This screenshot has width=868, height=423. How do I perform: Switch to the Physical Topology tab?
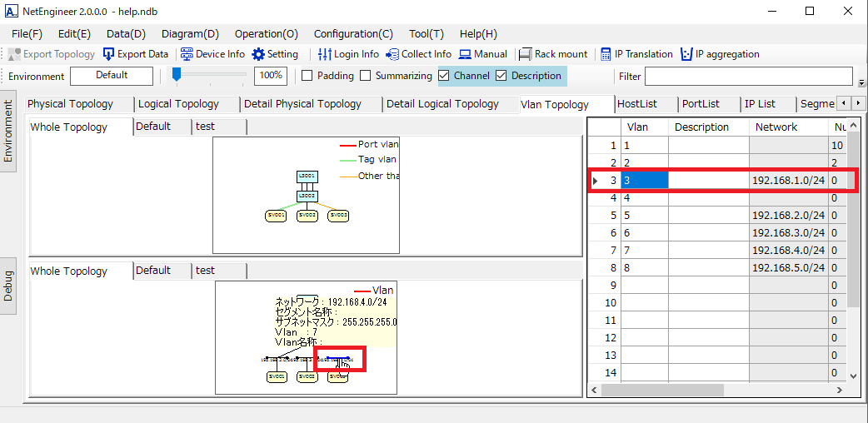70,104
